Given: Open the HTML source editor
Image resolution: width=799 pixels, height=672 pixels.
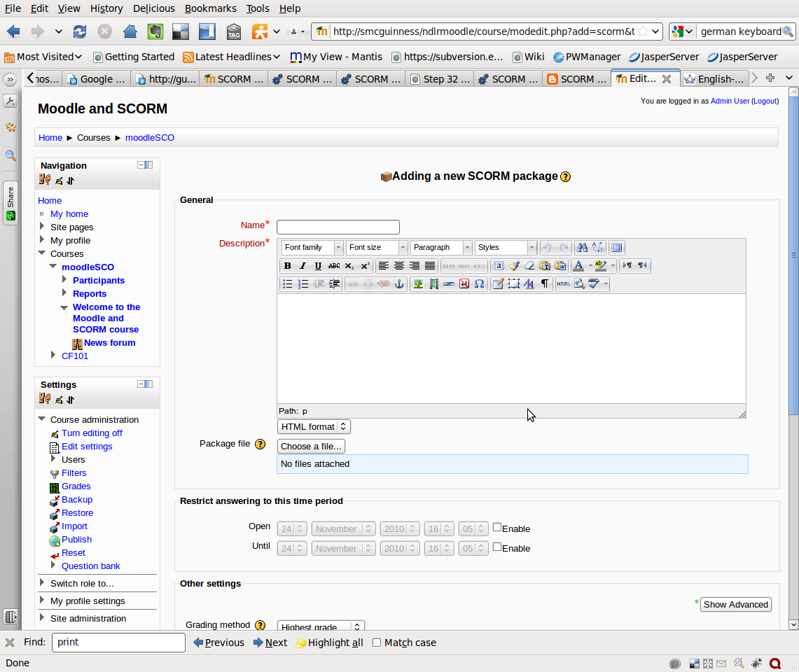Looking at the screenshot, I should click(564, 283).
